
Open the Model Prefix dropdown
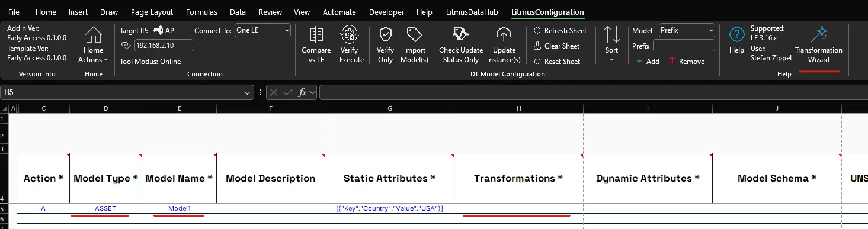click(687, 30)
